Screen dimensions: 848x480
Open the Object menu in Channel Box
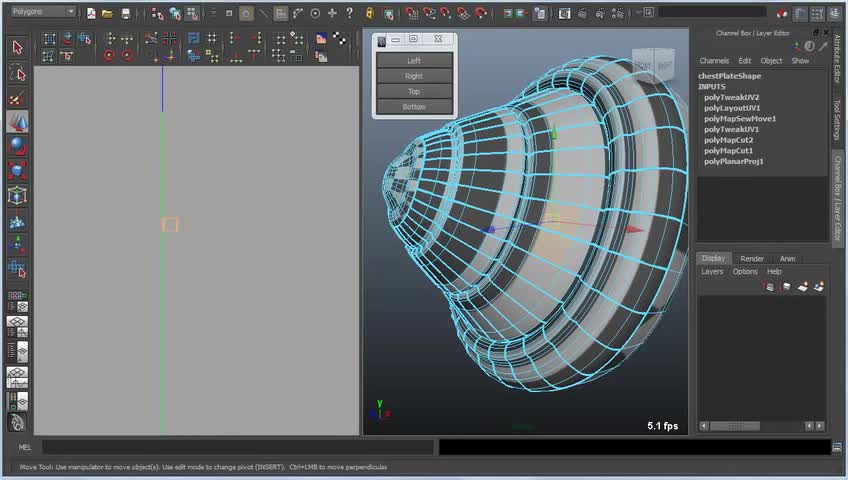771,61
